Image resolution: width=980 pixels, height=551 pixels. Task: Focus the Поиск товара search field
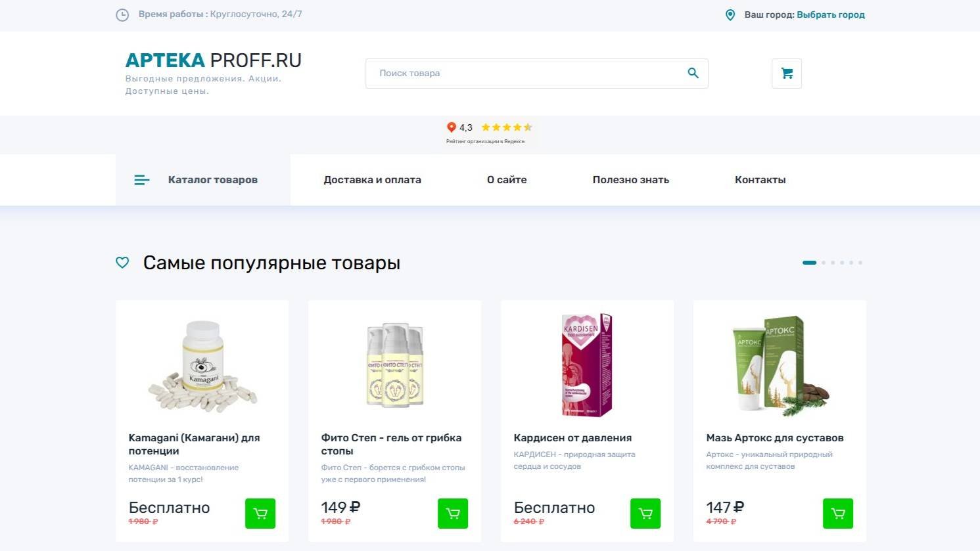click(526, 74)
